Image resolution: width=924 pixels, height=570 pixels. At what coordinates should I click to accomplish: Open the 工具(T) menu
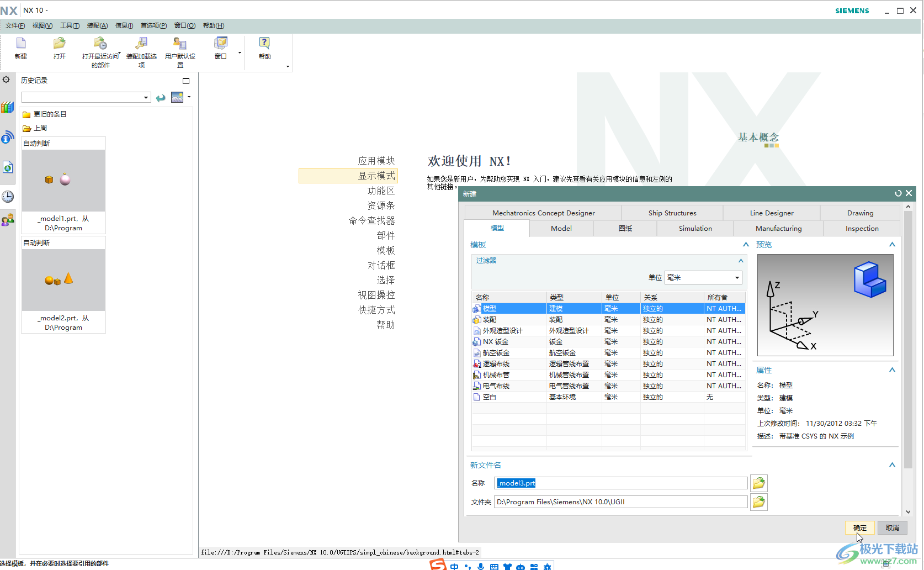(x=70, y=25)
